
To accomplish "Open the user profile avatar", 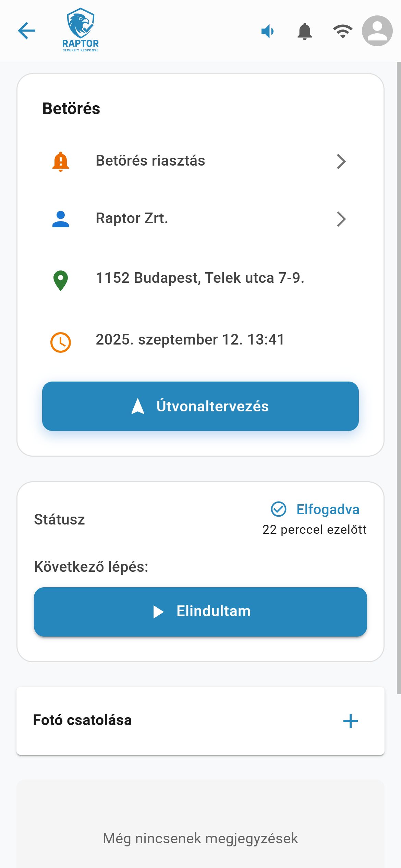I will coord(377,31).
